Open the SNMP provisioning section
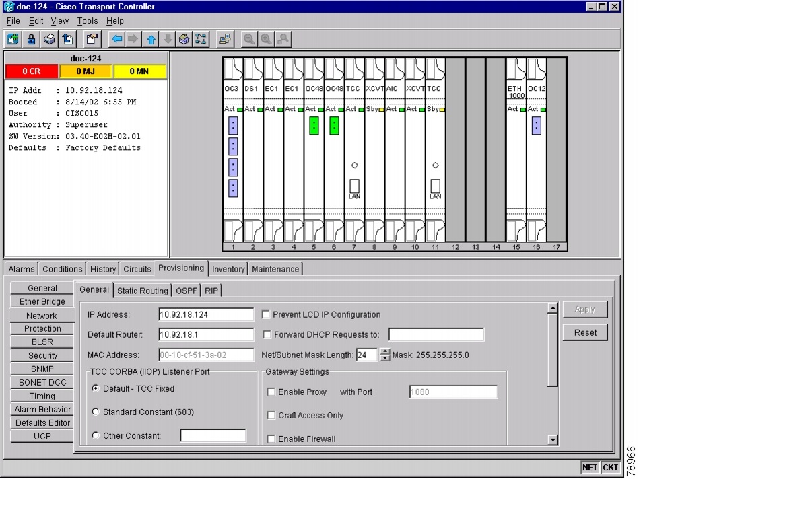The width and height of the screenshot is (812, 512). [x=42, y=369]
